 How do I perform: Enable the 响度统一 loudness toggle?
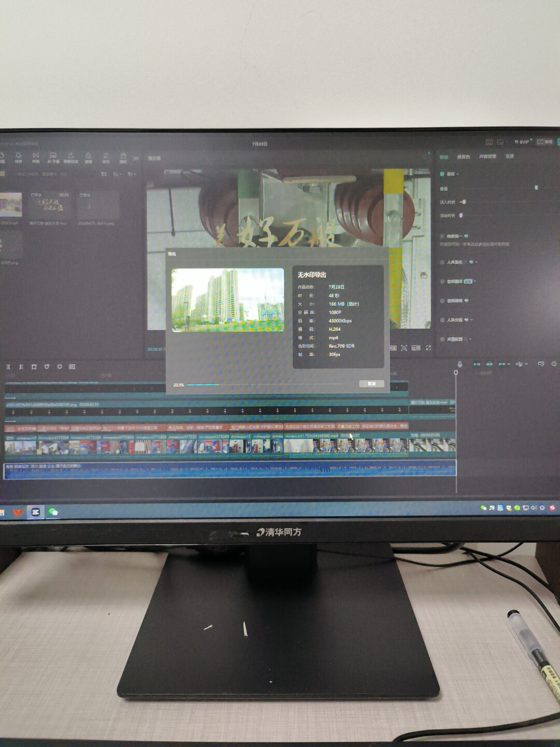pos(442,236)
